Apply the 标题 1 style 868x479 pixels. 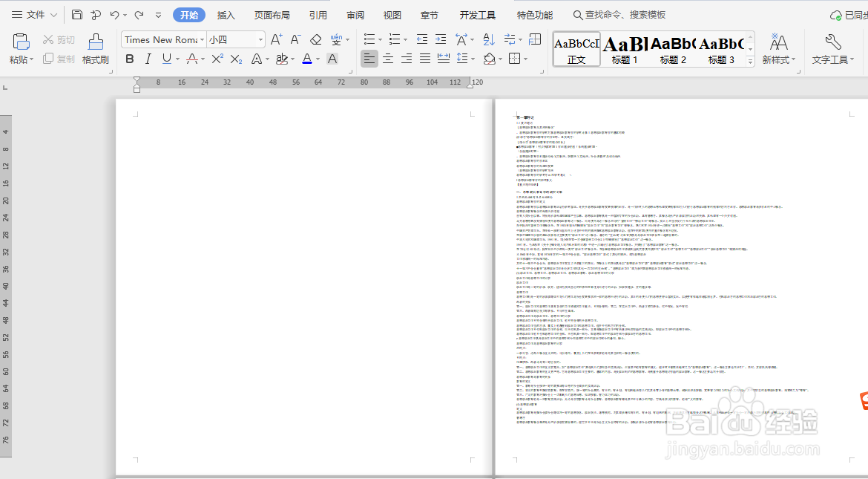[625, 49]
